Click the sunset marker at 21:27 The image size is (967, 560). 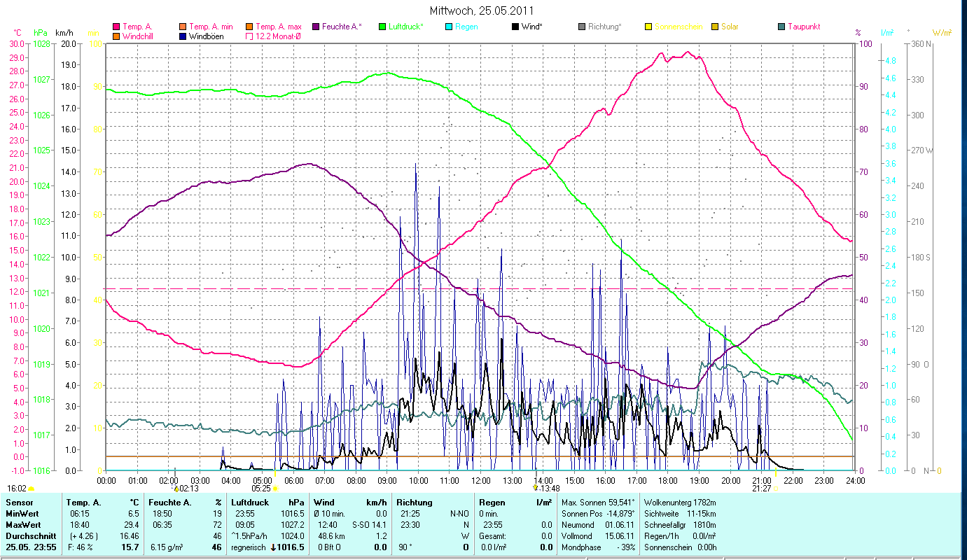click(776, 489)
